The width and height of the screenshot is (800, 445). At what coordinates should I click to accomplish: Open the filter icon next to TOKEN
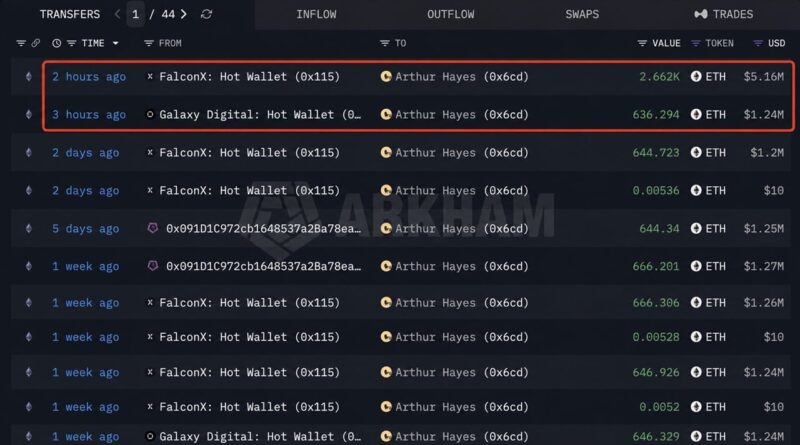point(695,43)
